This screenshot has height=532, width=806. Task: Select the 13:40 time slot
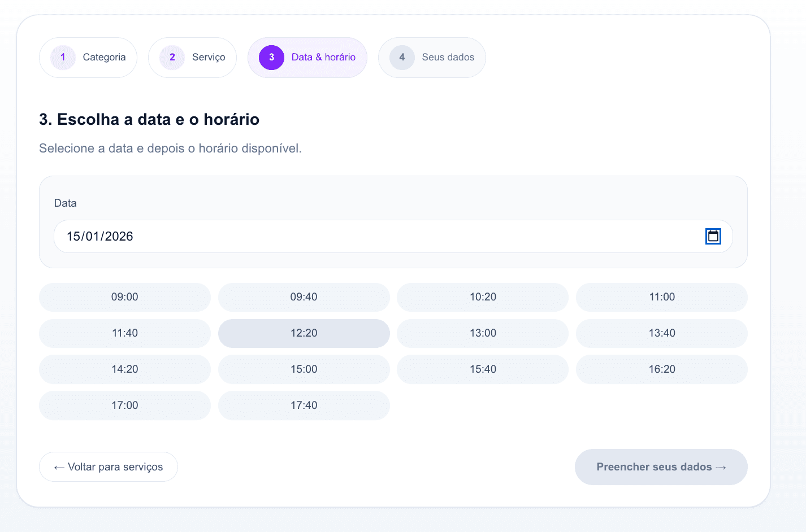click(x=661, y=333)
